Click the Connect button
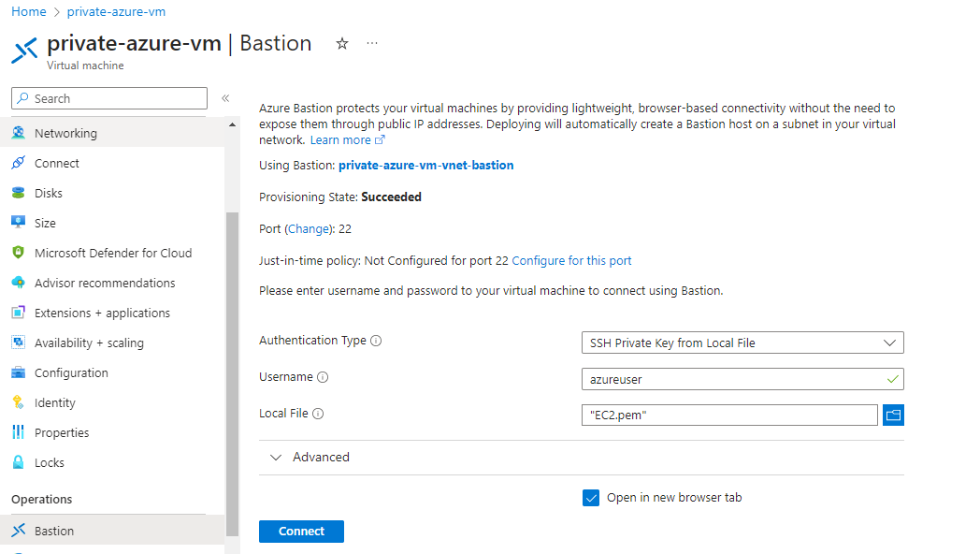Viewport: 980px width, 554px height. click(301, 532)
